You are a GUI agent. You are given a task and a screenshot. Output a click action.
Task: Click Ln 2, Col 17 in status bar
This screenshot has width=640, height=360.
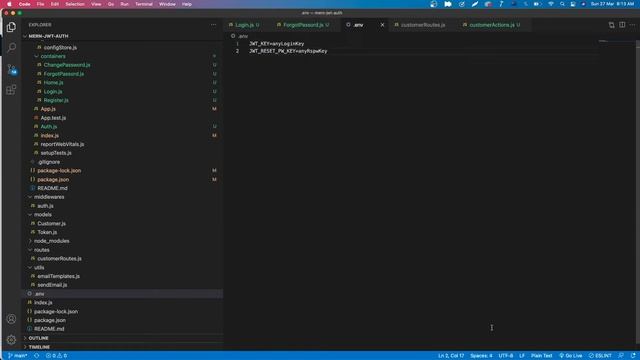(451, 356)
